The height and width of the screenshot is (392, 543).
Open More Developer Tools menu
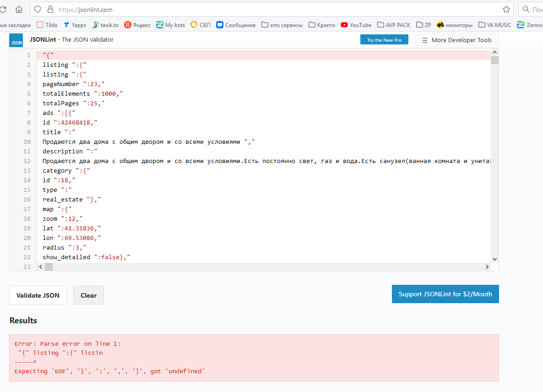click(457, 40)
